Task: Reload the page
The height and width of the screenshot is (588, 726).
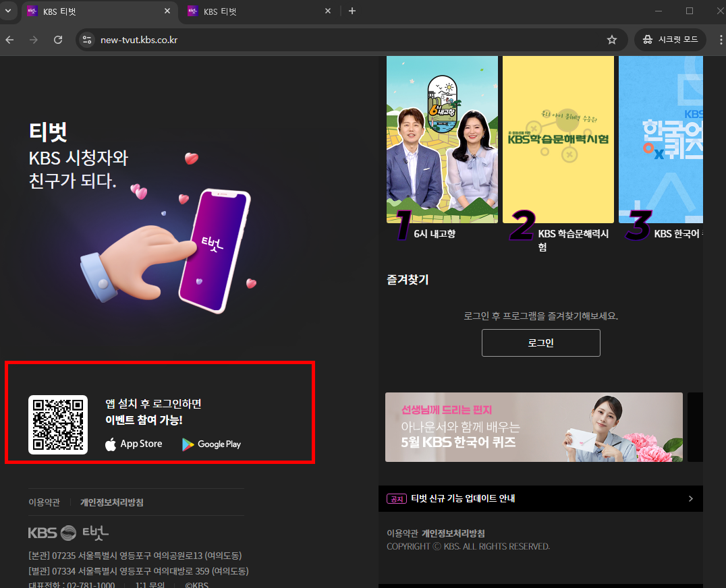Action: tap(58, 40)
